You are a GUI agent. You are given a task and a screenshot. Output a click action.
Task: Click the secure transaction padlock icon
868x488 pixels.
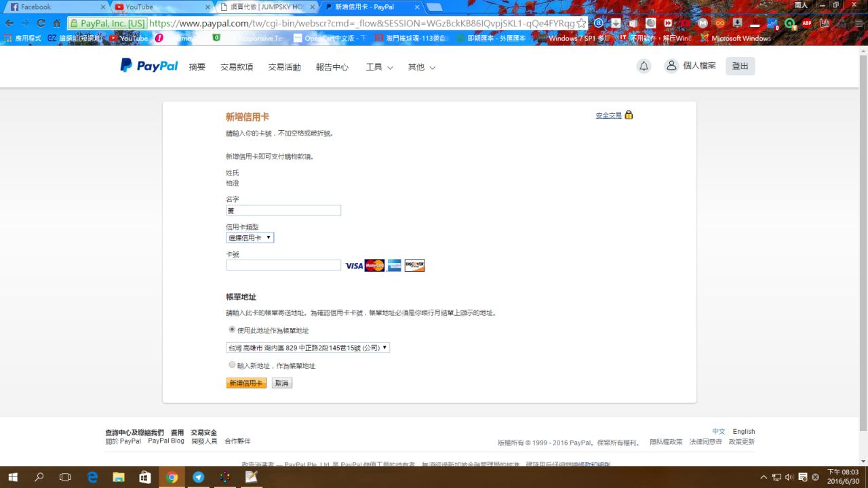click(x=629, y=115)
